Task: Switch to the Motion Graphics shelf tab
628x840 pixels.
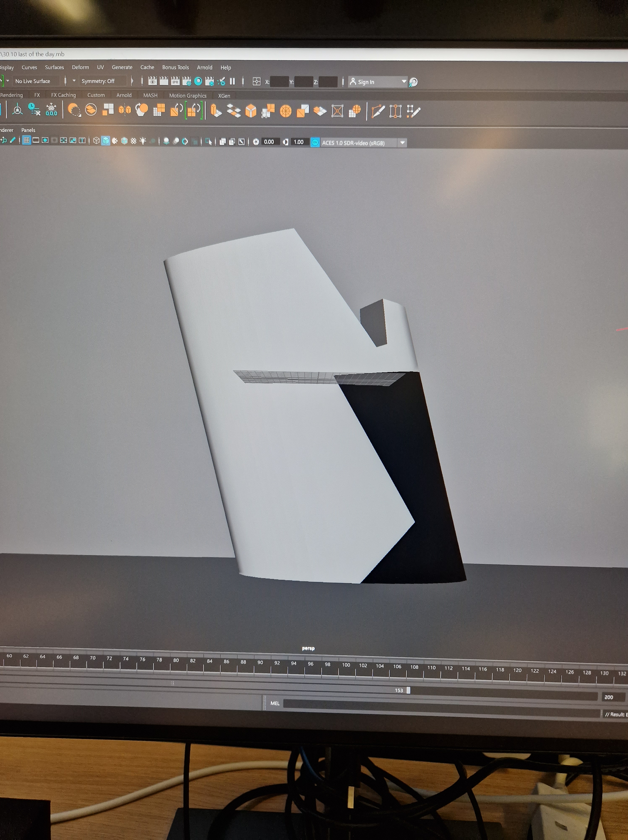Action: [x=188, y=96]
